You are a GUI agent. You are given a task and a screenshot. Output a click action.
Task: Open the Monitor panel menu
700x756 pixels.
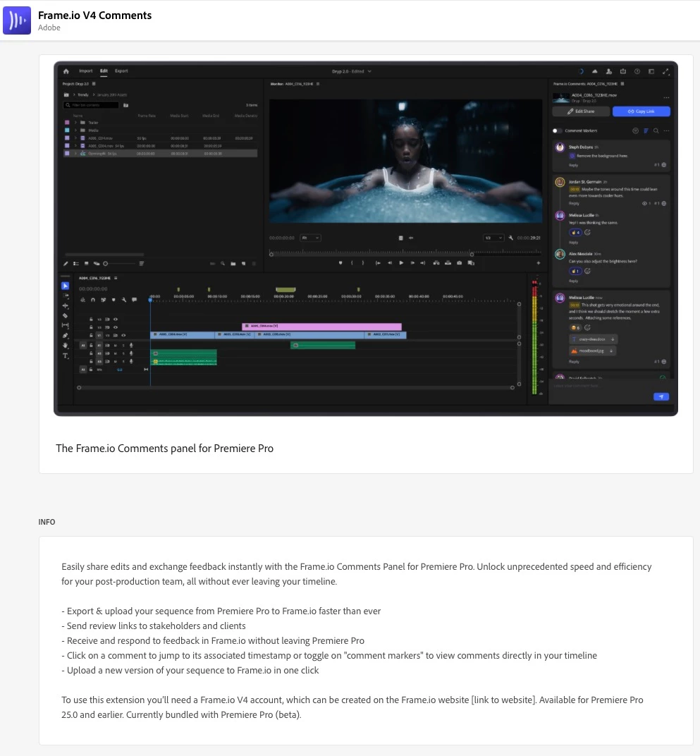[x=318, y=84]
